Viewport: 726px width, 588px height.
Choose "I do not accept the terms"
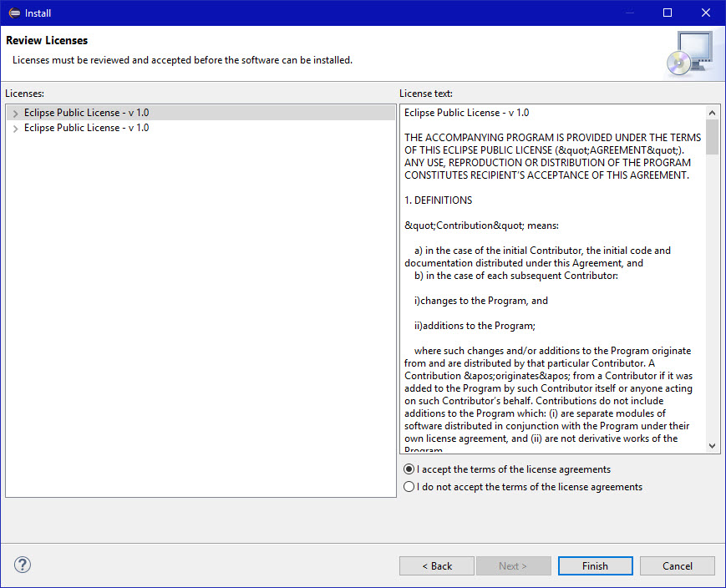(409, 486)
